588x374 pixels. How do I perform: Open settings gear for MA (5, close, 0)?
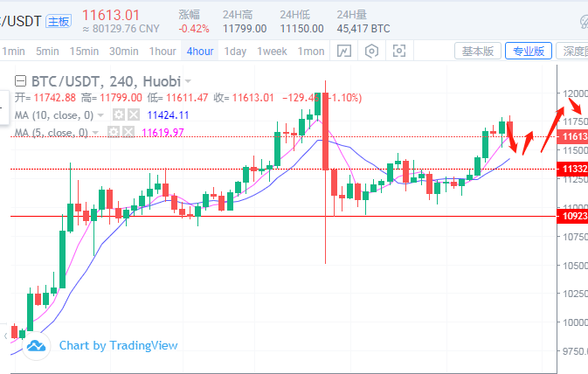coord(114,132)
